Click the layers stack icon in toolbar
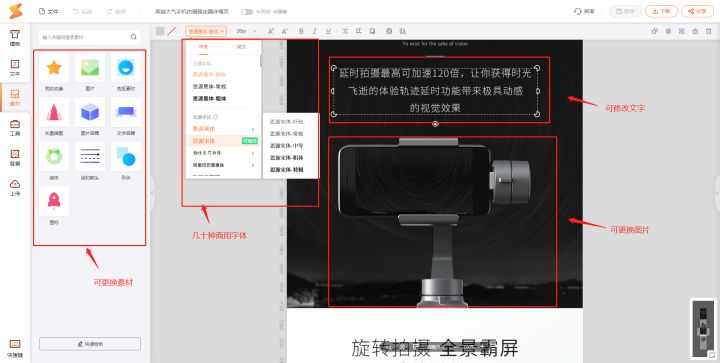The height and width of the screenshot is (363, 720). click(668, 31)
